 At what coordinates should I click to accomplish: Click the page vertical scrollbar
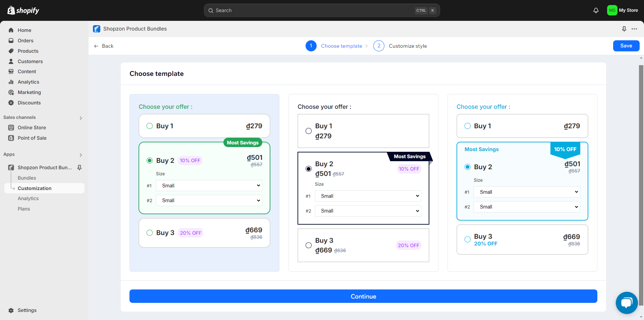tap(641, 185)
